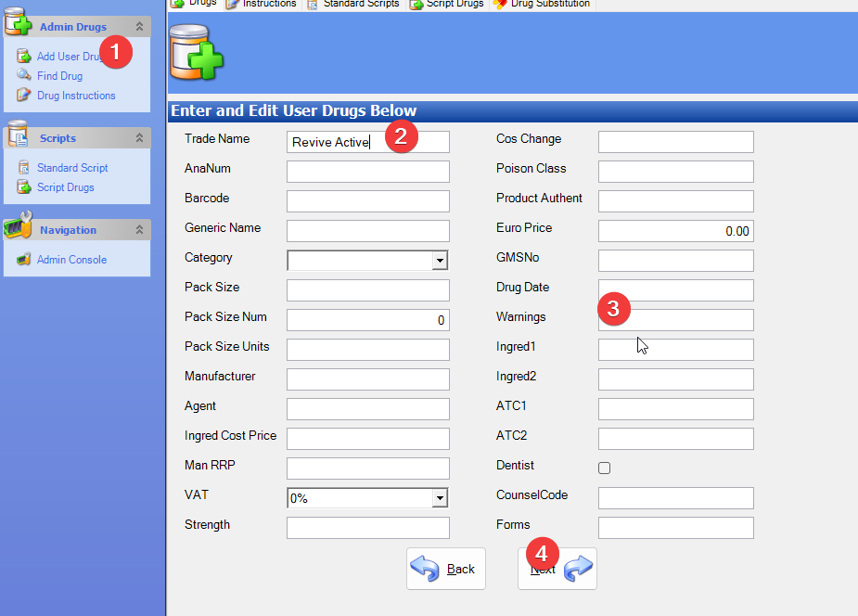Click the Find Drug magnifier icon
The height and width of the screenshot is (616, 858).
pos(24,75)
